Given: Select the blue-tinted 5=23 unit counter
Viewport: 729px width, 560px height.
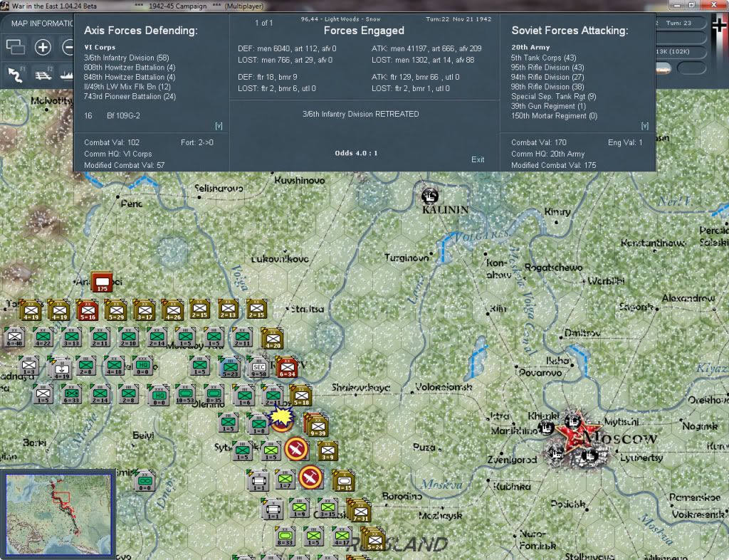Looking at the screenshot, I should click(230, 366).
